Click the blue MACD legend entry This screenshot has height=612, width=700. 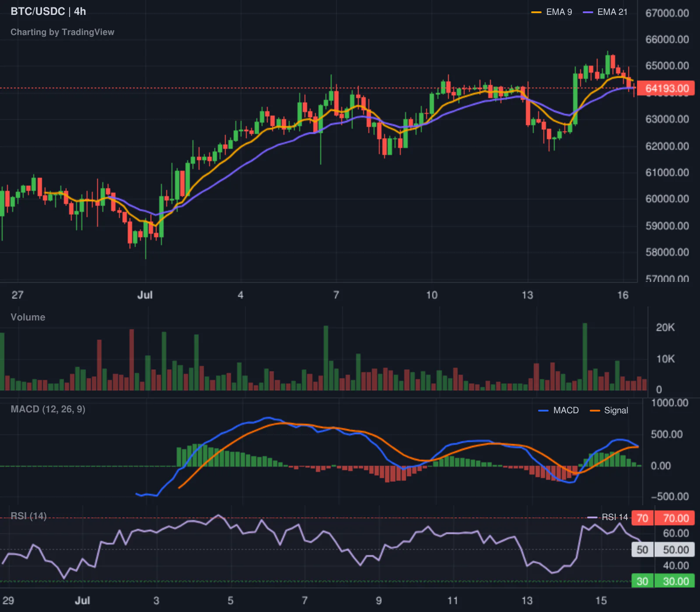coord(559,411)
